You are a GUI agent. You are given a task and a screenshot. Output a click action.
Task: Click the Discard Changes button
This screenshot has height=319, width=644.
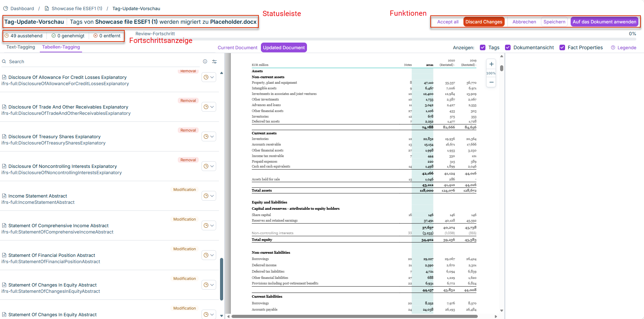click(484, 22)
